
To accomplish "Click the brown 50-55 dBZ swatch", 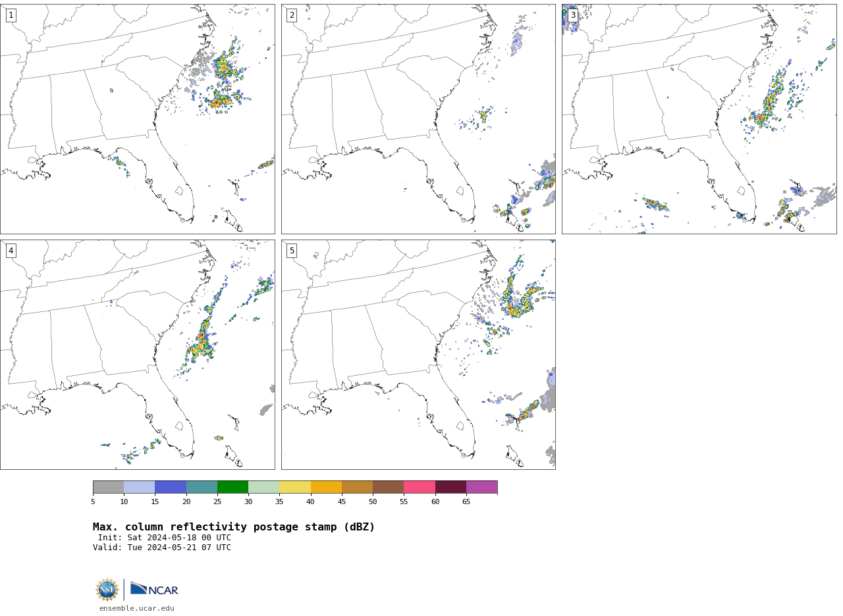I will 389,487.
